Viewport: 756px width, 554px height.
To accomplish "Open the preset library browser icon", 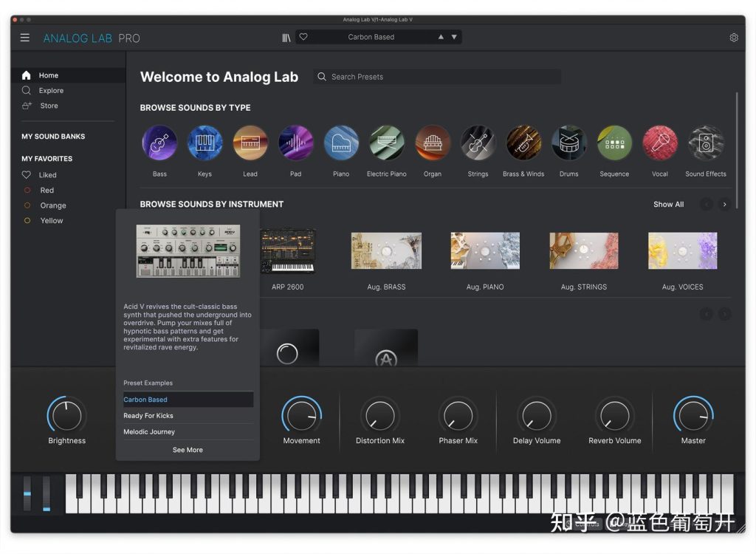I will [286, 38].
